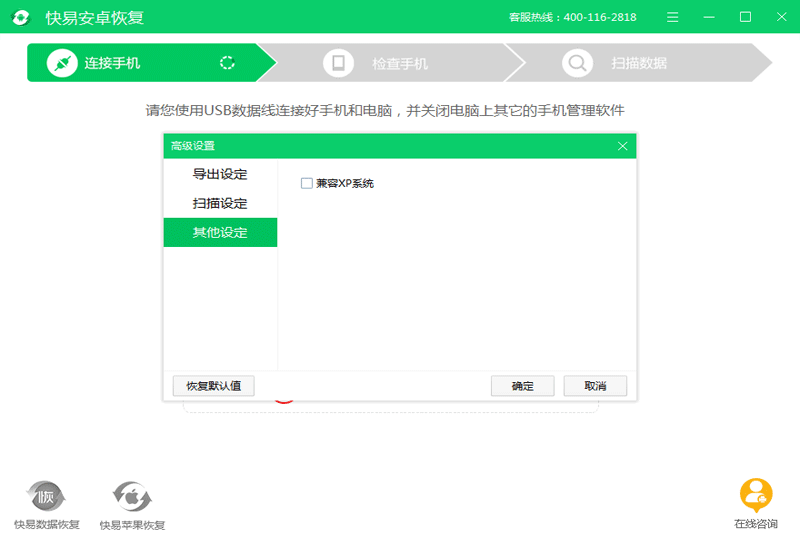Viewport: 800px width, 533px height.
Task: Click the 客服热线 400-116-2818 text
Action: click(572, 17)
